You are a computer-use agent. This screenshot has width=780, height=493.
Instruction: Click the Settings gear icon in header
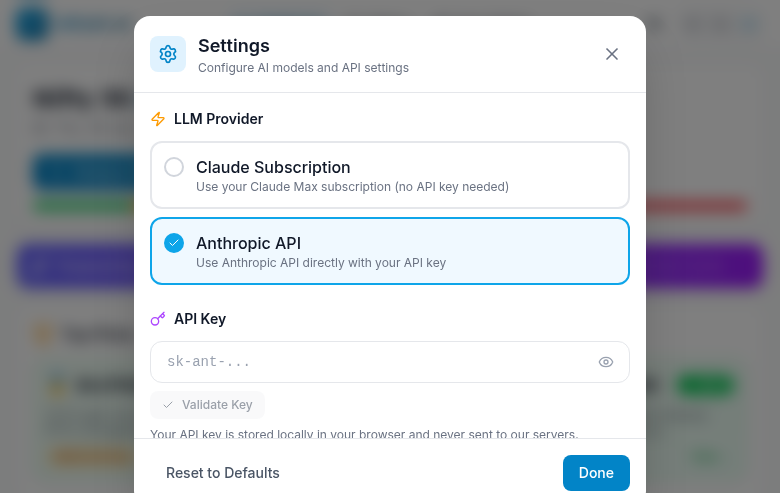[x=168, y=54]
